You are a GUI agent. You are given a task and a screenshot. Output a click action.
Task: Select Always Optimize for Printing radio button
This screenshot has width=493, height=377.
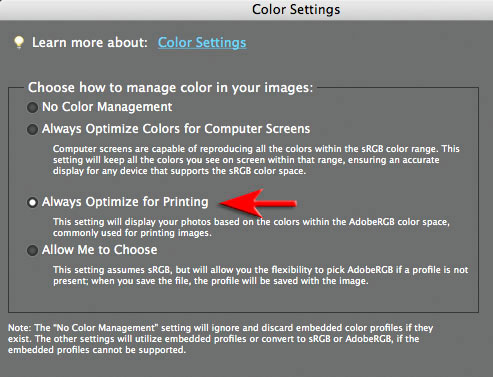(x=32, y=202)
